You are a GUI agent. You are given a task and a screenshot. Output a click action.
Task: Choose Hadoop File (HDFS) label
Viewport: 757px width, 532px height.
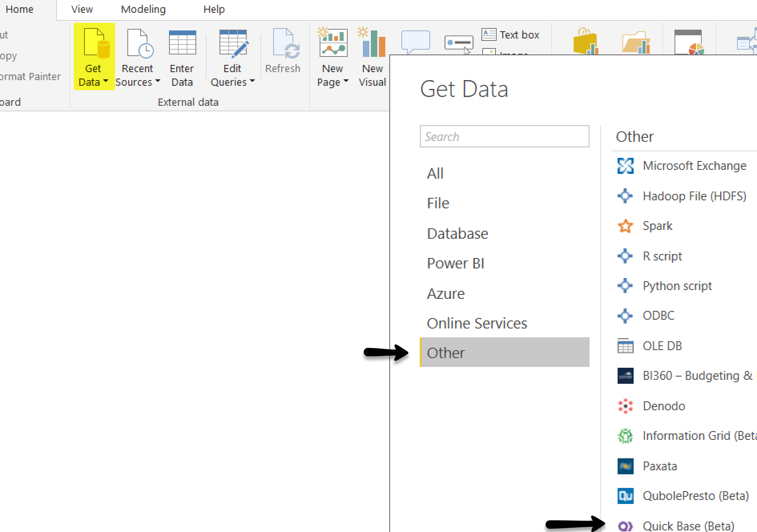(x=695, y=196)
